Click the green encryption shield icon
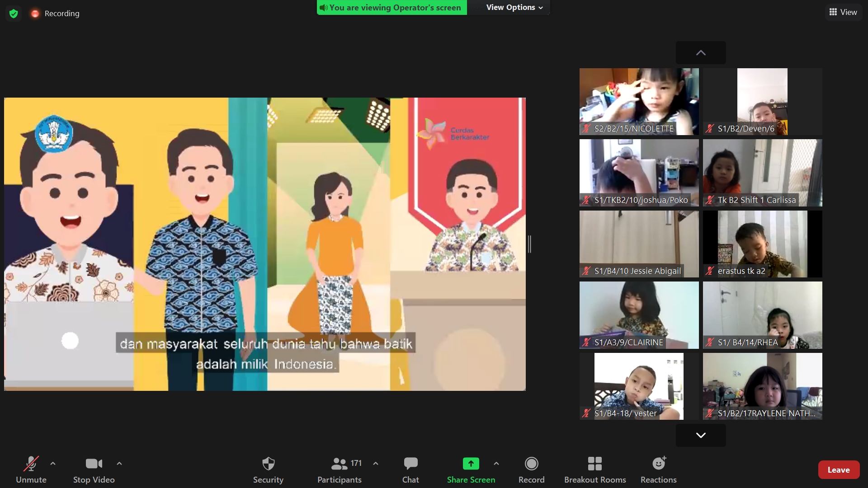The width and height of the screenshot is (868, 488). [x=14, y=14]
